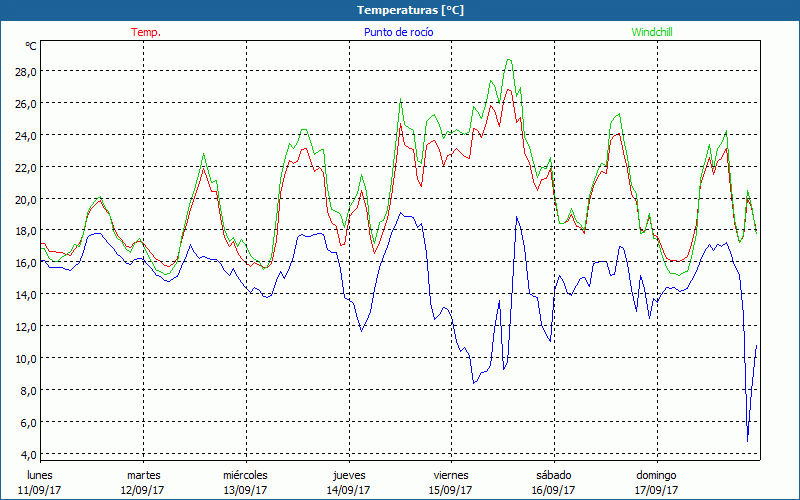800x500 pixels.
Task: Select the jueves day label
Action: point(348,475)
